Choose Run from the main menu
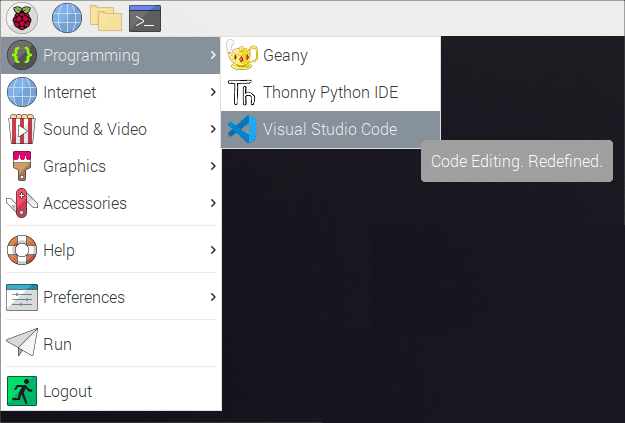The image size is (625, 423). pos(57,344)
